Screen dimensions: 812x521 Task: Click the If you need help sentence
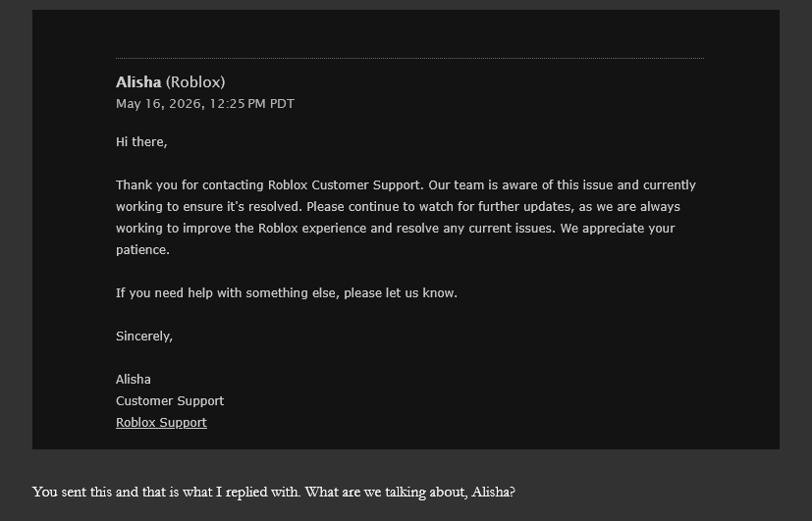287,292
